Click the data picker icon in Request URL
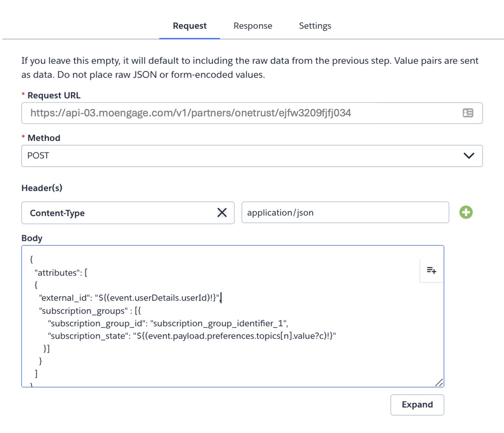The width and height of the screenshot is (504, 433). pos(468,113)
